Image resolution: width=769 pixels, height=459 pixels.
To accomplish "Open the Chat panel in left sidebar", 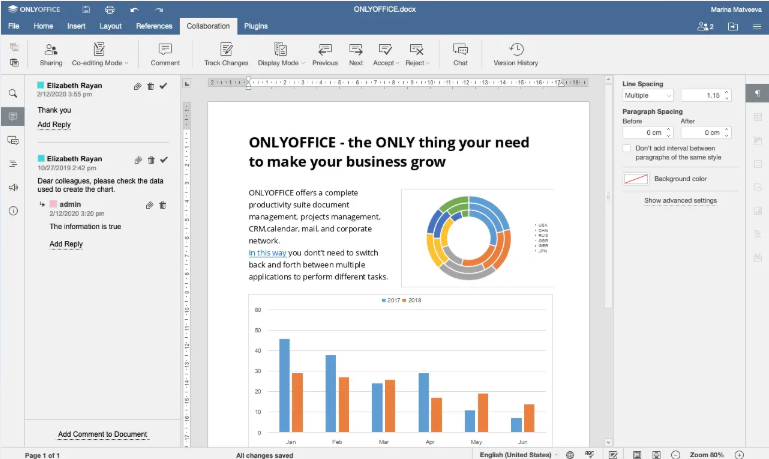I will [x=13, y=140].
